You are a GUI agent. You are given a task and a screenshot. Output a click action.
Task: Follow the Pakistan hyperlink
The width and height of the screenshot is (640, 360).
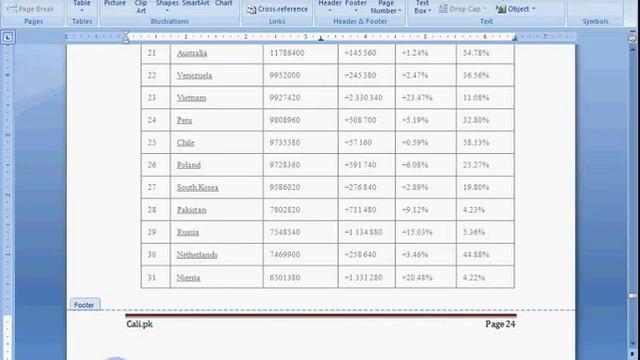(191, 210)
